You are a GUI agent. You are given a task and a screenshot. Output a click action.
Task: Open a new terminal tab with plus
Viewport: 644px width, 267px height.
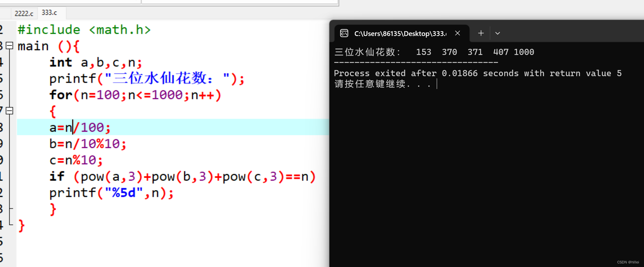481,33
